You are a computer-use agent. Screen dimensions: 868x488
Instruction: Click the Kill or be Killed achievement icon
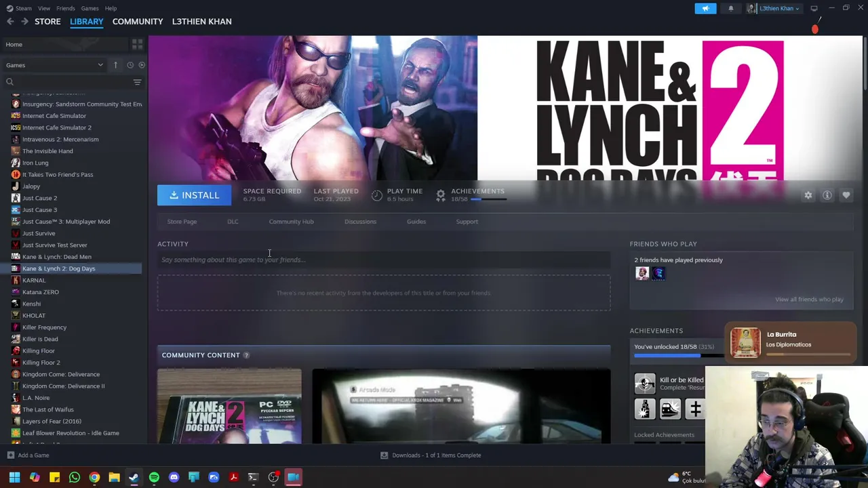coord(645,383)
